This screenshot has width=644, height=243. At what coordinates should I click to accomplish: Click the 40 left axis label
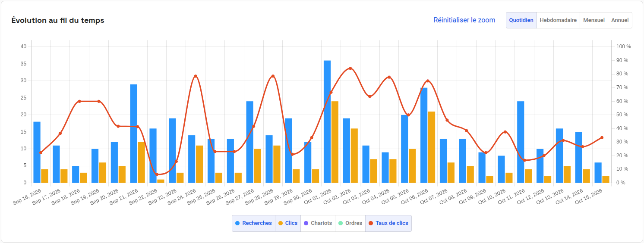[x=23, y=47]
